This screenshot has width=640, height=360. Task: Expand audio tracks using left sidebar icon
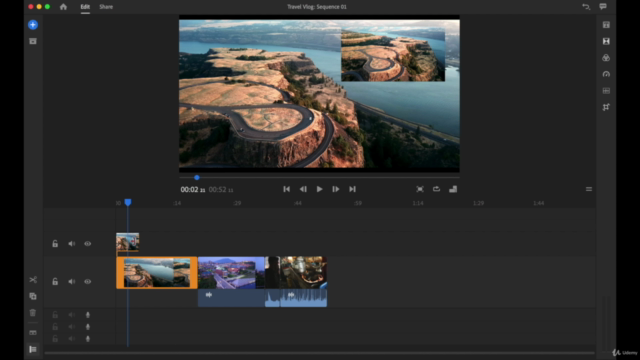(x=33, y=333)
